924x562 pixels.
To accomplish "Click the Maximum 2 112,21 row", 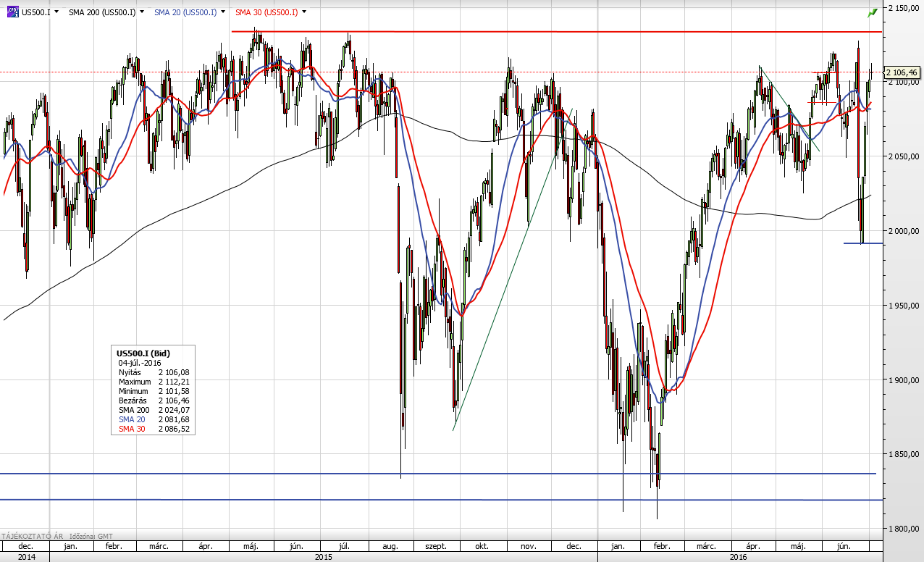I will [154, 381].
